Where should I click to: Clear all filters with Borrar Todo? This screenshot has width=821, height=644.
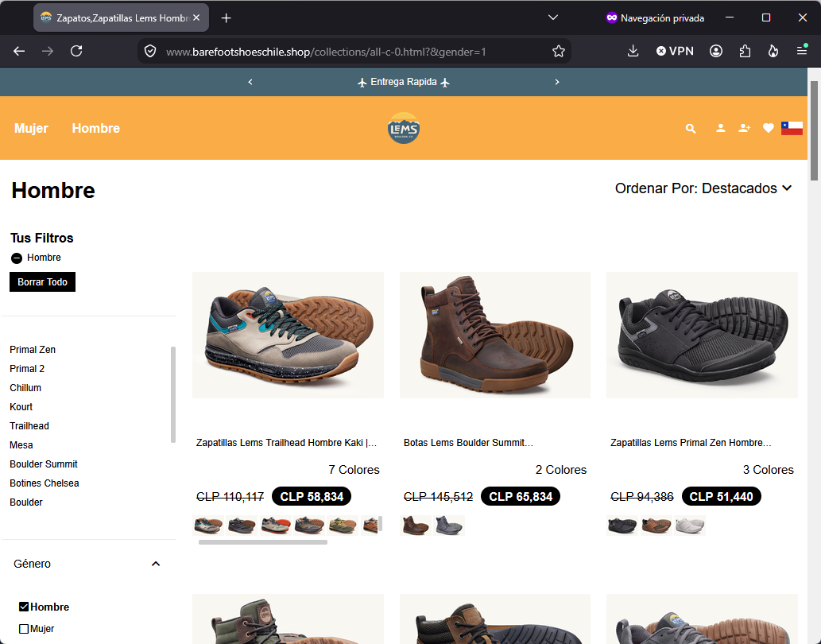(x=42, y=281)
